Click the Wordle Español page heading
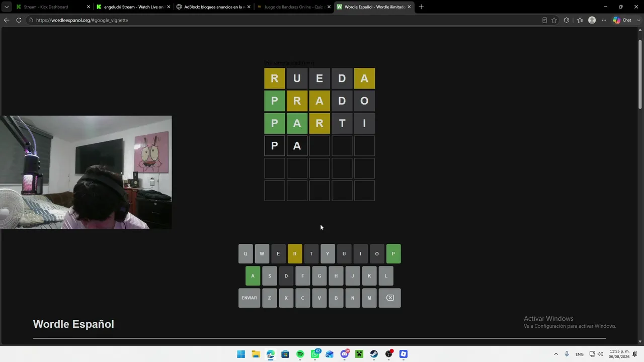Viewport: 644px width, 362px height. coord(73,324)
